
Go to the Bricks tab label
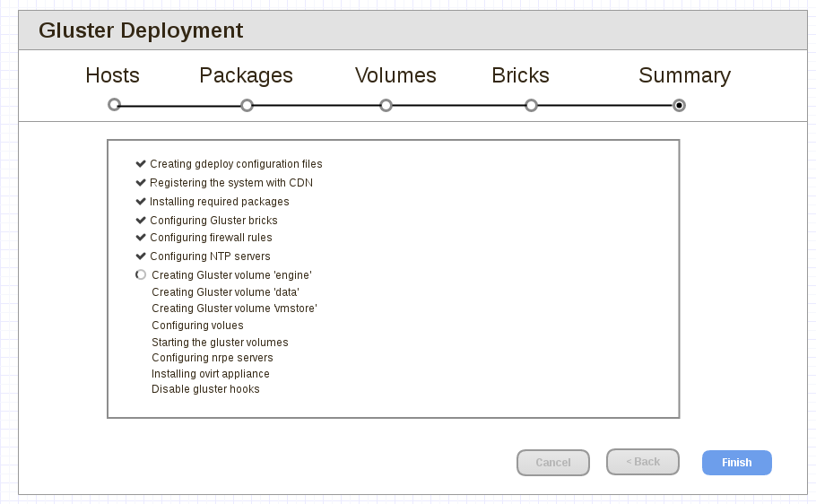(x=520, y=76)
